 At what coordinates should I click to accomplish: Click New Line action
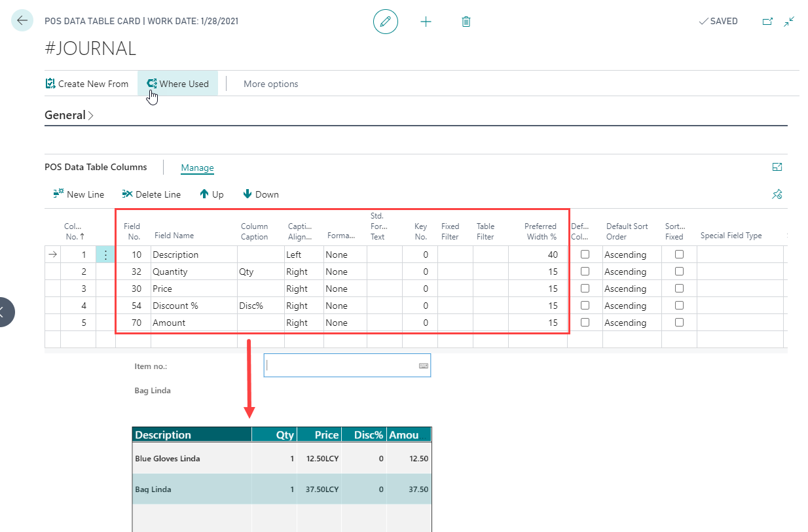78,194
